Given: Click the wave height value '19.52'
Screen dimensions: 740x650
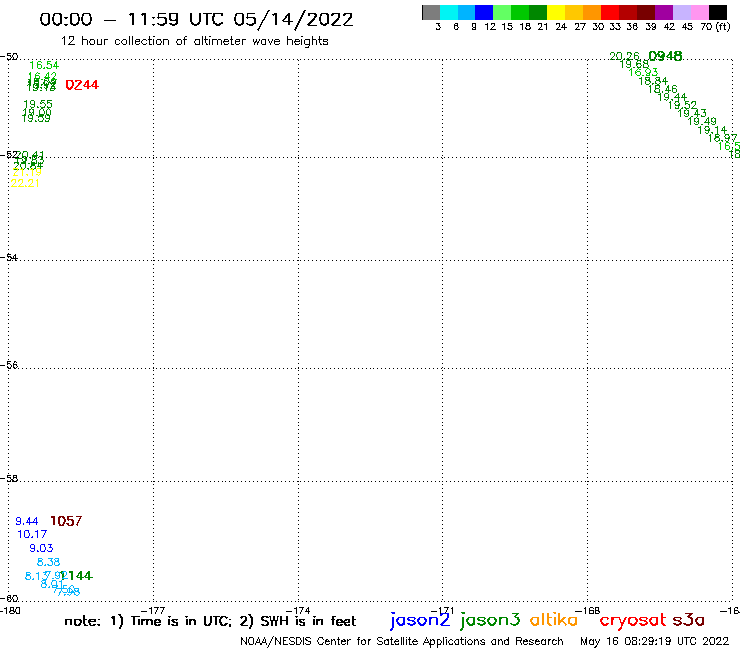Looking at the screenshot, I should 682,105.
